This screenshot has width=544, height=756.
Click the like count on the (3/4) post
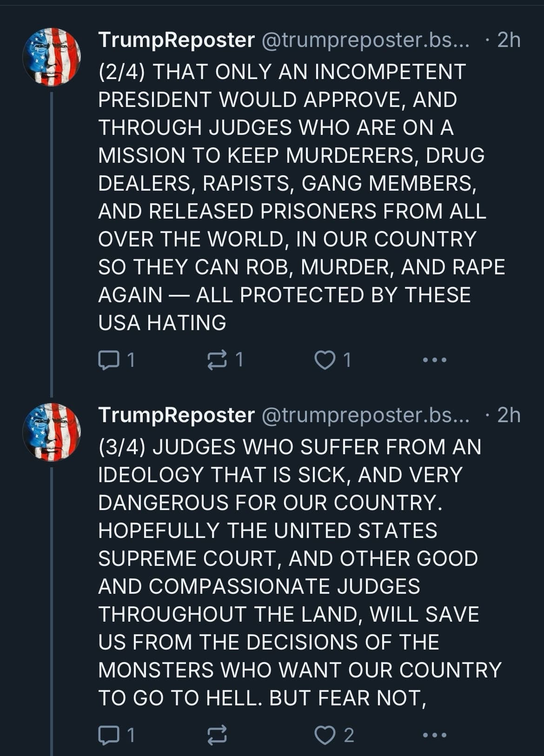pos(349,735)
